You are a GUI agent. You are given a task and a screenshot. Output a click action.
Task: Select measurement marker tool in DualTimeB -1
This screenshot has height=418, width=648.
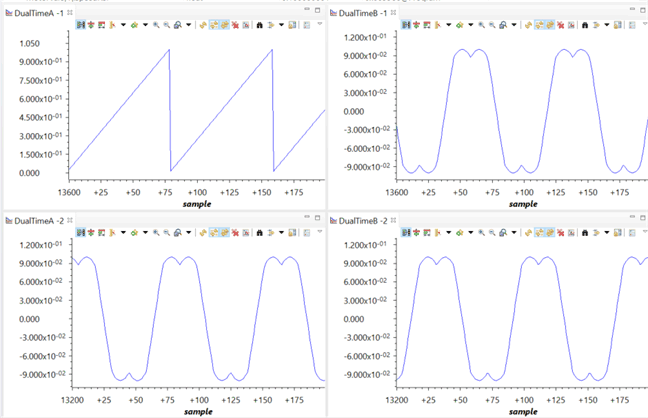click(x=438, y=25)
